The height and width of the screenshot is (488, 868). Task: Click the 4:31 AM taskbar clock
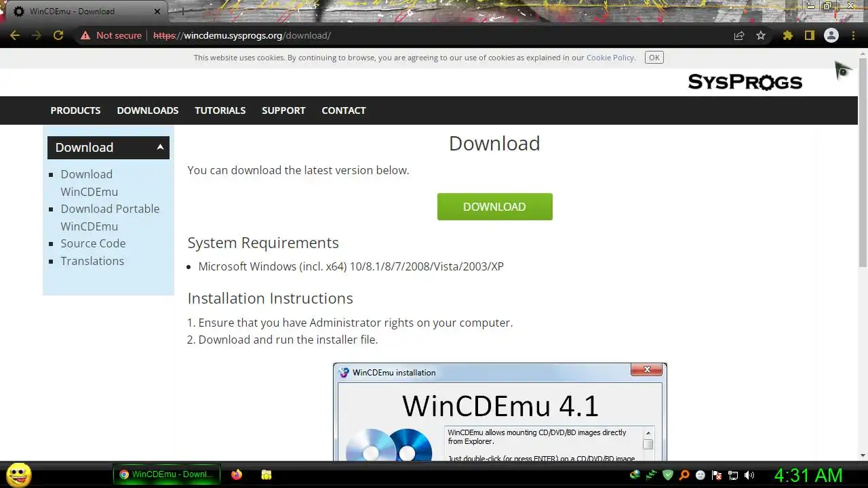point(808,475)
